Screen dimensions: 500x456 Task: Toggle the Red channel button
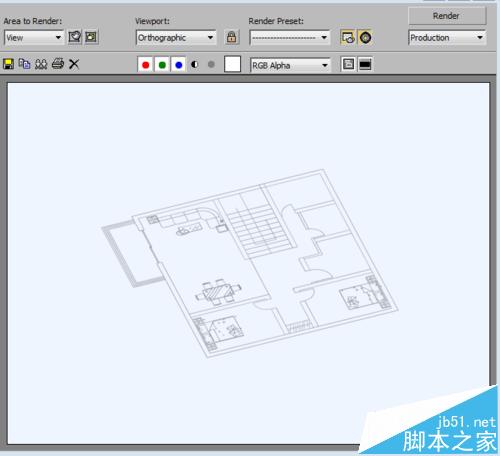(x=145, y=65)
